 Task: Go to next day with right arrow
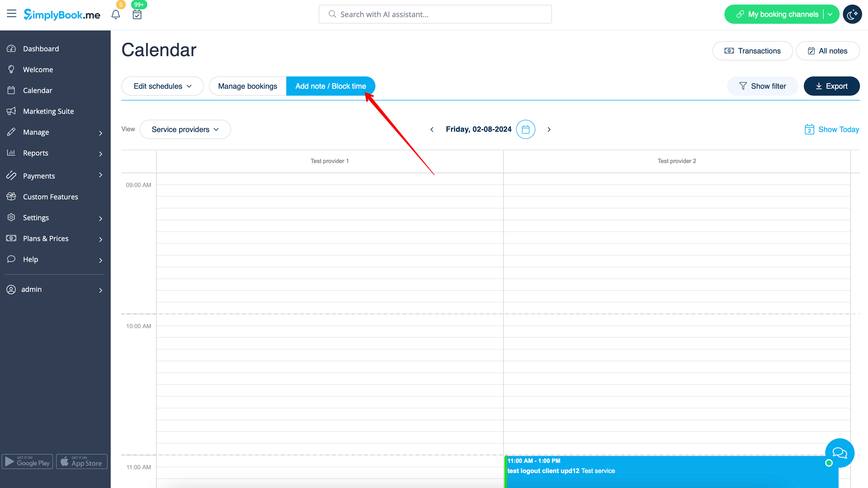(549, 129)
